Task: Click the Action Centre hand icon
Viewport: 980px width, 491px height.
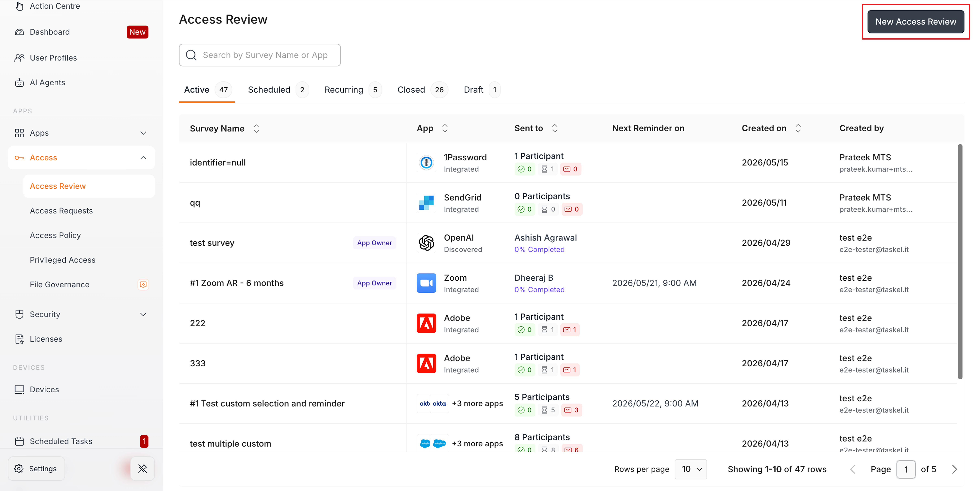Action: (x=19, y=6)
